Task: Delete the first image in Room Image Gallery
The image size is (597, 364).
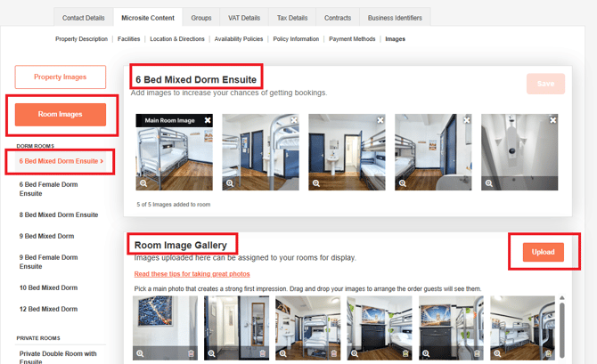Action: click(x=192, y=353)
